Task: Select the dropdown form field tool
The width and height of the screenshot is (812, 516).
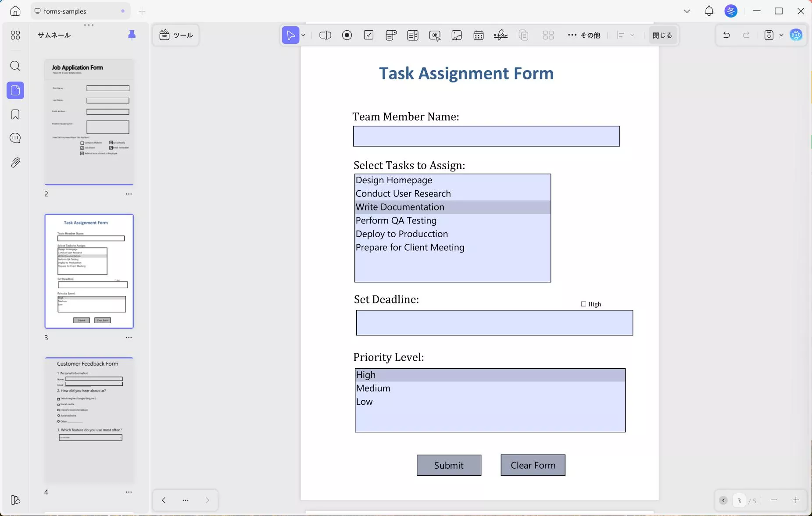Action: pyautogui.click(x=391, y=35)
